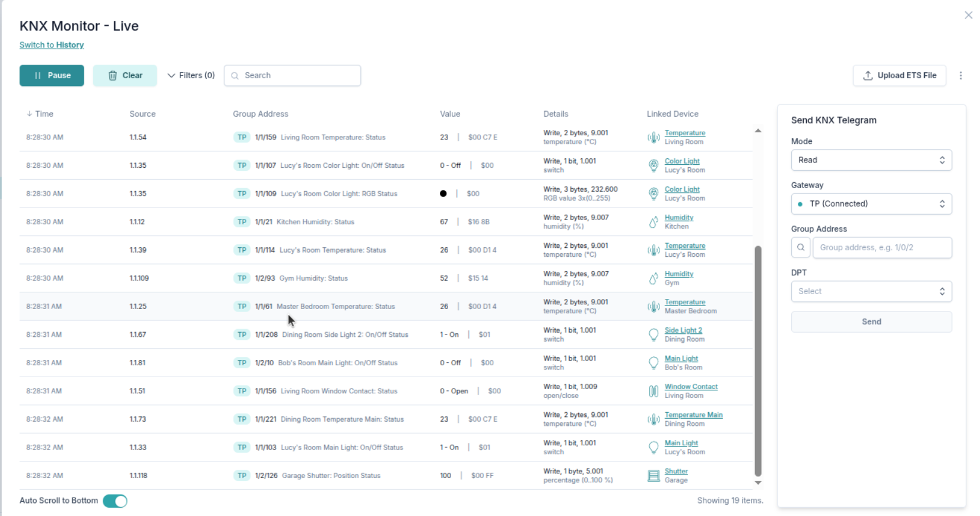Image resolution: width=980 pixels, height=516 pixels.
Task: Expand the Filters (0) menu
Action: pyautogui.click(x=191, y=75)
